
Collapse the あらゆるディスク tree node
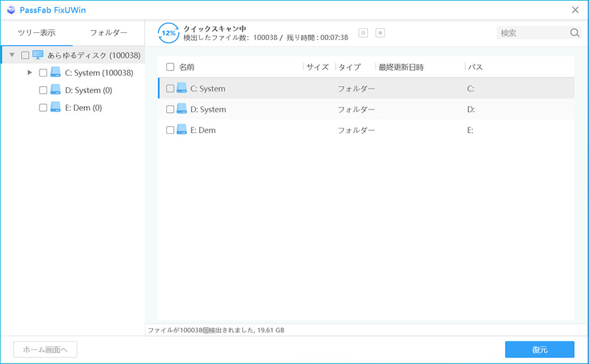(11, 54)
